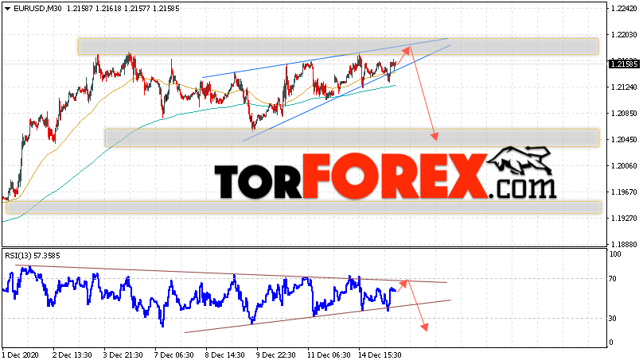Viewport: 643px width, 364px height.
Task: Click the RSI 0 level label
Action: 611,343
